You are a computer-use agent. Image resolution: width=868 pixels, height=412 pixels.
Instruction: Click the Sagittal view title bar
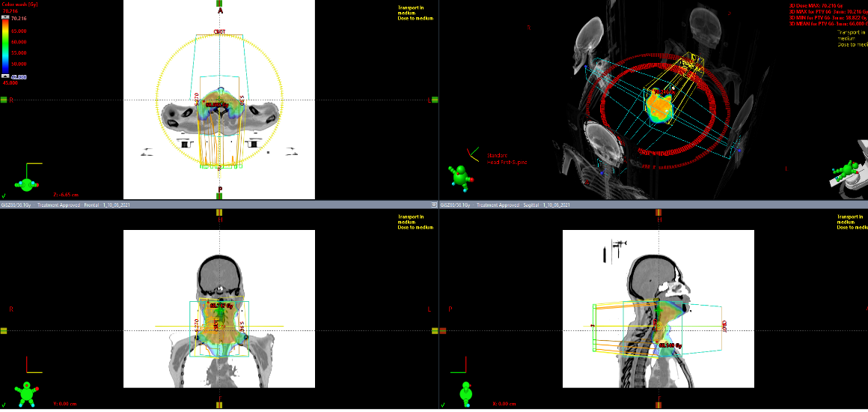[x=653, y=205]
